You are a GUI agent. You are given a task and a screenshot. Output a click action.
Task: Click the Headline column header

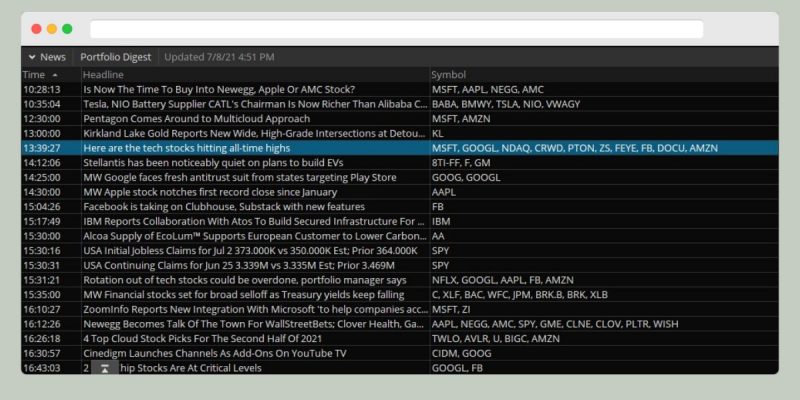[104, 74]
